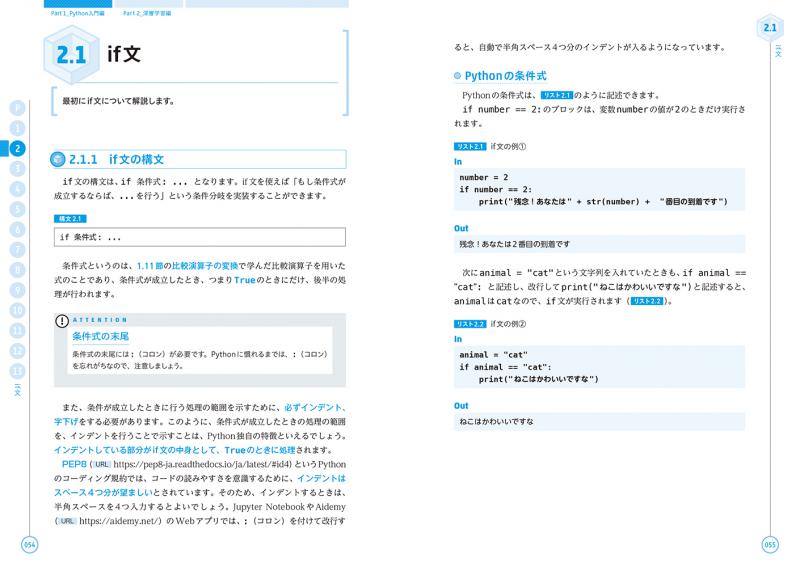Viewport: 800px width, 567px height.
Task: Click the Out label under リスト2.2 code
Action: coord(461,406)
